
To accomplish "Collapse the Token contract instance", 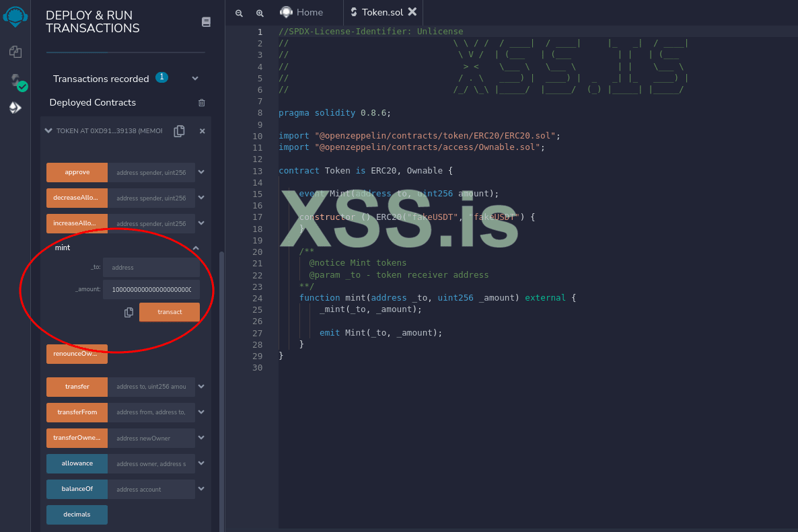I will click(48, 131).
